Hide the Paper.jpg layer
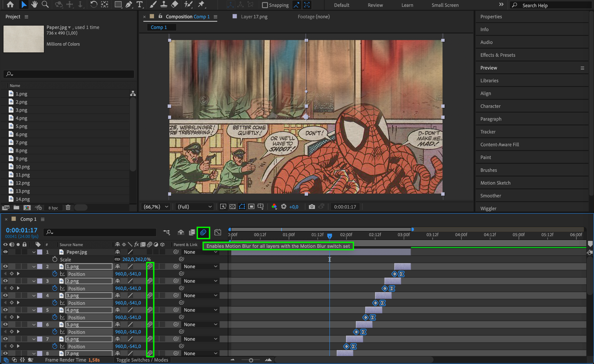 coord(5,252)
